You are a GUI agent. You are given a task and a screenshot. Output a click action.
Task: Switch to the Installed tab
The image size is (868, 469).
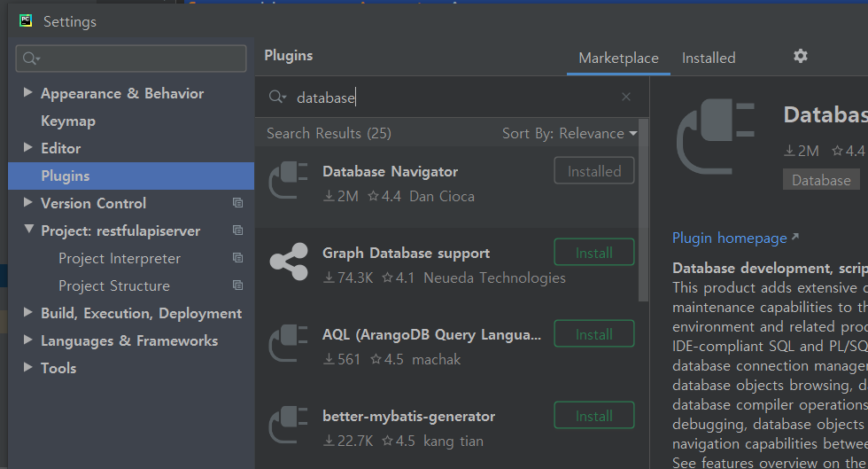(709, 59)
